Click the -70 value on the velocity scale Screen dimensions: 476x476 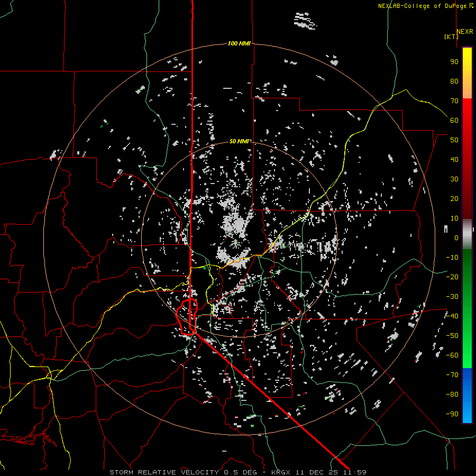tap(452, 375)
